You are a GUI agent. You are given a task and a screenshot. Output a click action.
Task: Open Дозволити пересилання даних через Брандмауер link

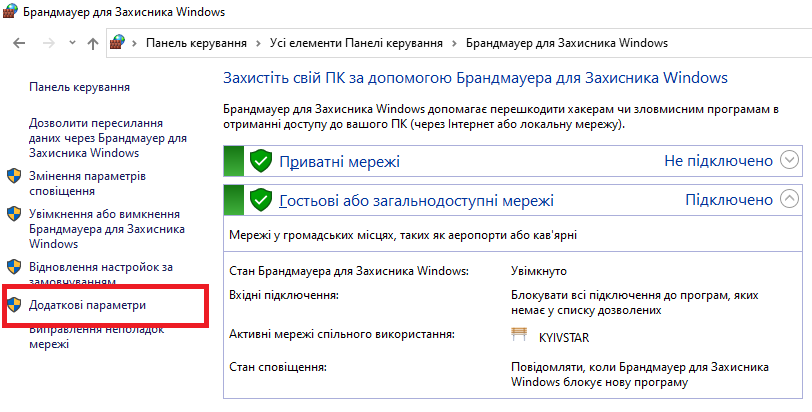[x=108, y=138]
